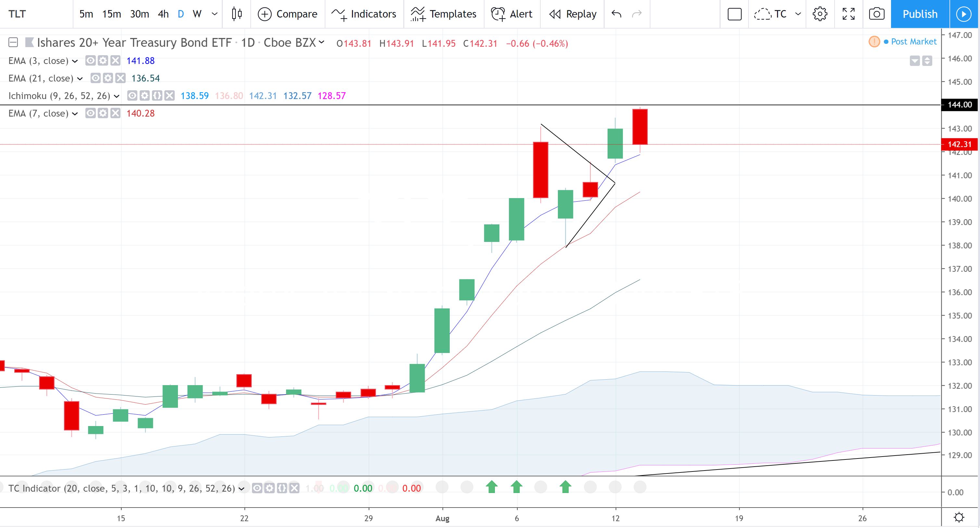Expand EMA (3, close) legend menu

pyautogui.click(x=75, y=61)
